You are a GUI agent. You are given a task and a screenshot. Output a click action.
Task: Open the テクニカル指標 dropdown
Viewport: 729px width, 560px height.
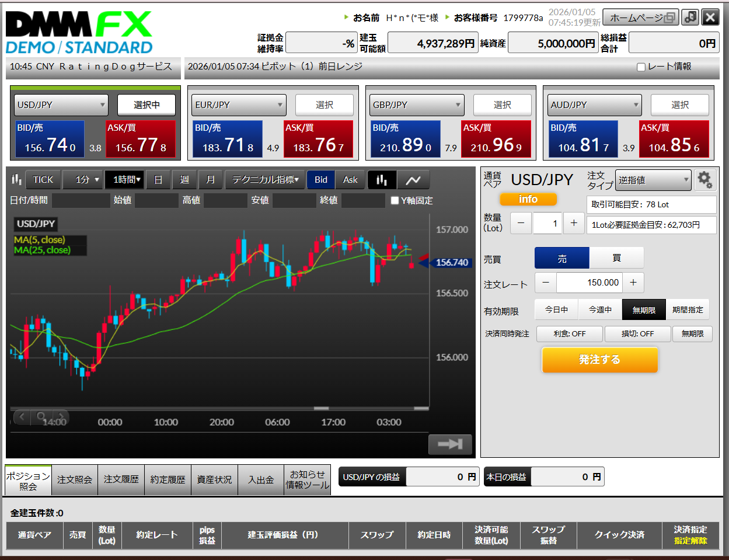pyautogui.click(x=265, y=180)
